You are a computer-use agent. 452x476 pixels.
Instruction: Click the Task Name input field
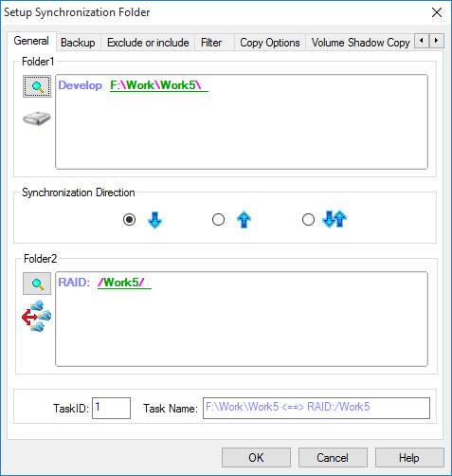tap(316, 408)
